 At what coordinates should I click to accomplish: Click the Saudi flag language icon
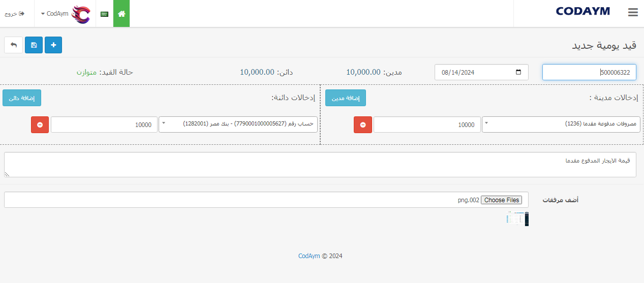click(x=104, y=14)
